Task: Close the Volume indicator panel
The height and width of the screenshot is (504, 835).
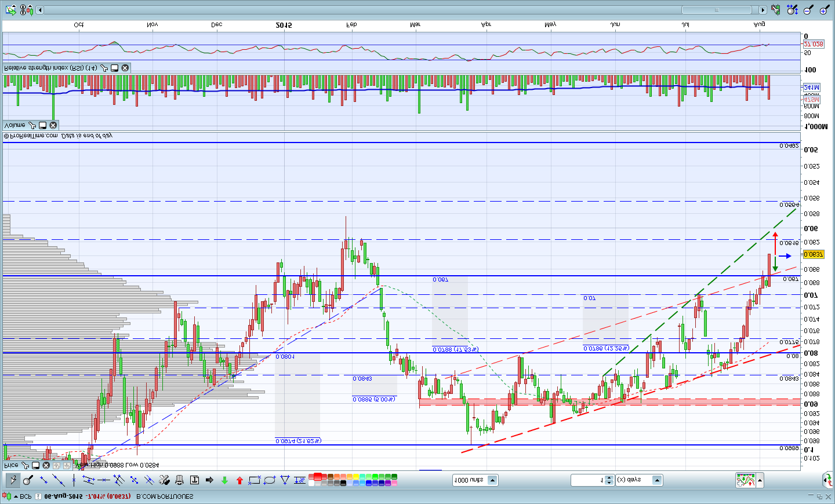Action: (x=53, y=125)
